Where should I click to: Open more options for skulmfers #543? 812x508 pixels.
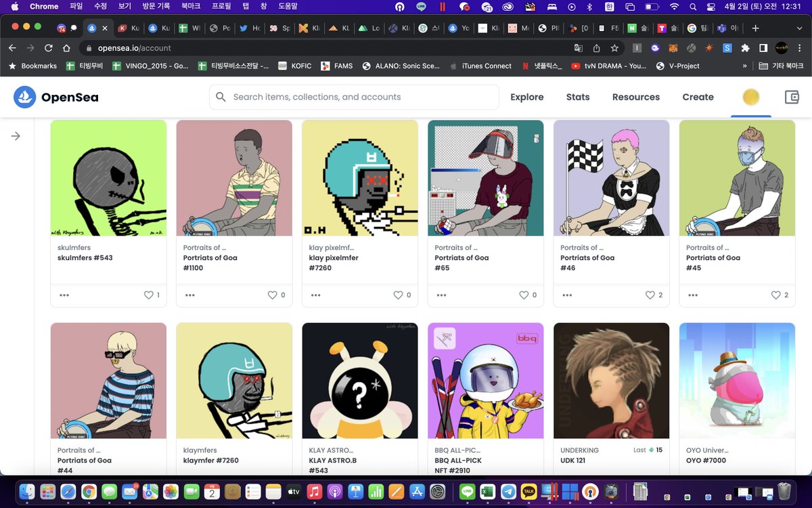click(x=64, y=295)
